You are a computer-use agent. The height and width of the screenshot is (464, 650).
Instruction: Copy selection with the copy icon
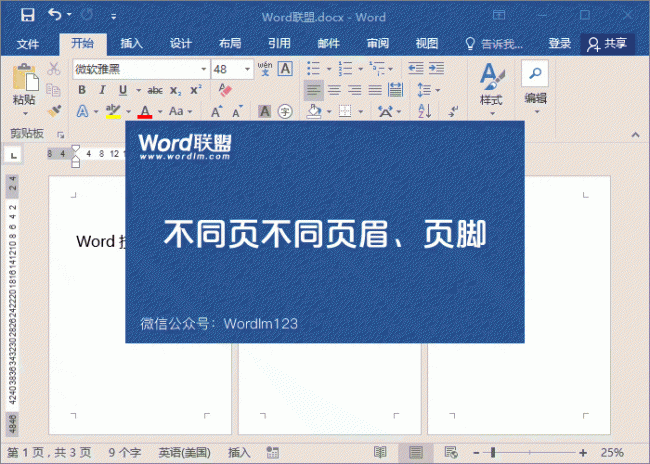[x=53, y=90]
